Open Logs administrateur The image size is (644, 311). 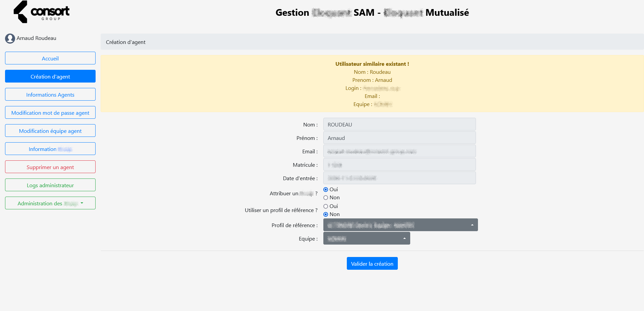tap(50, 185)
